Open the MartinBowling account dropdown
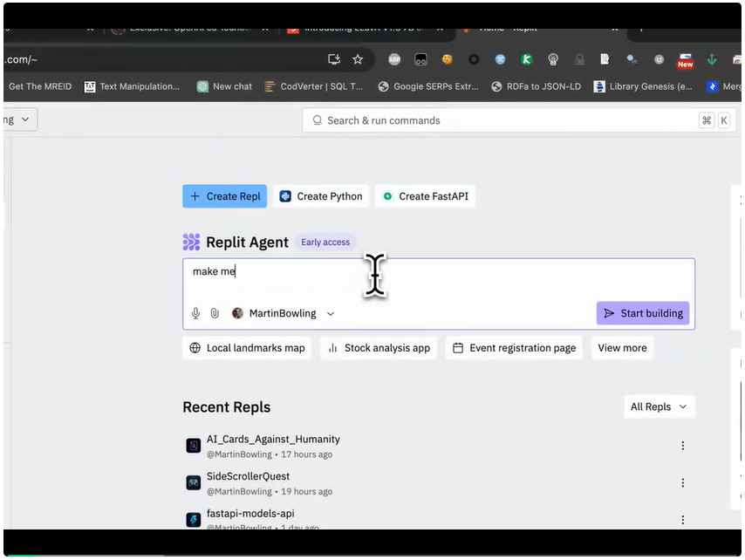 (x=284, y=313)
